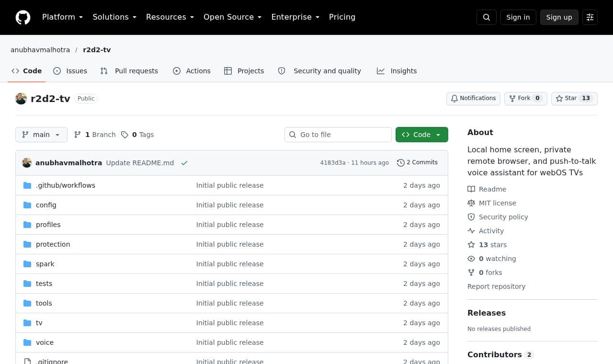Screen dimensions: 613x364
Task: Open the Pricing link
Action: click(342, 17)
